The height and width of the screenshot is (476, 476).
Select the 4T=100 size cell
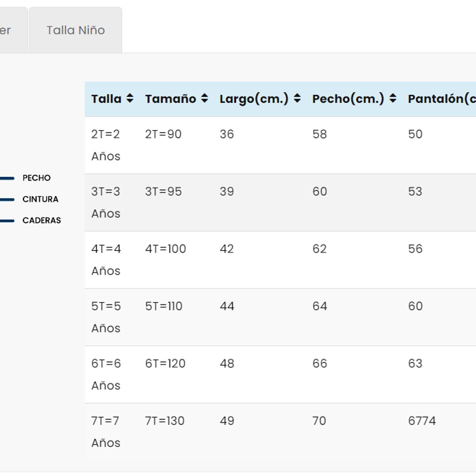[x=165, y=249]
